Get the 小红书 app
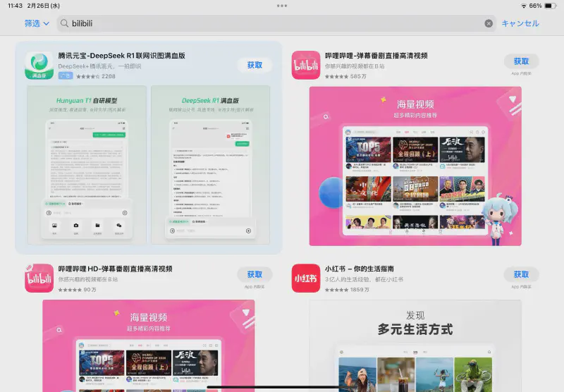564x392 pixels. tap(521, 274)
